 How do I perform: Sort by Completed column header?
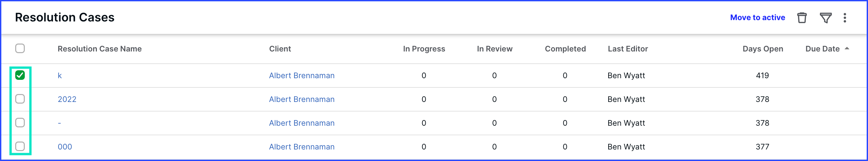(565, 49)
